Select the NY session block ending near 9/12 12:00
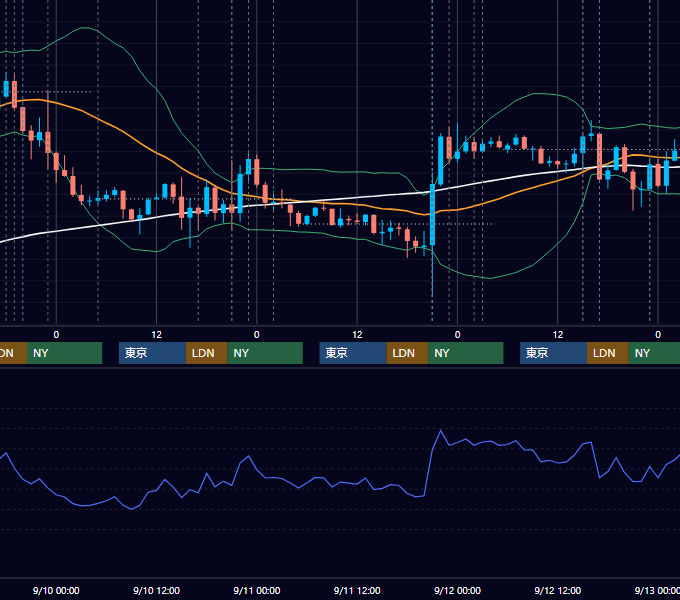This screenshot has width=680, height=600. point(466,353)
